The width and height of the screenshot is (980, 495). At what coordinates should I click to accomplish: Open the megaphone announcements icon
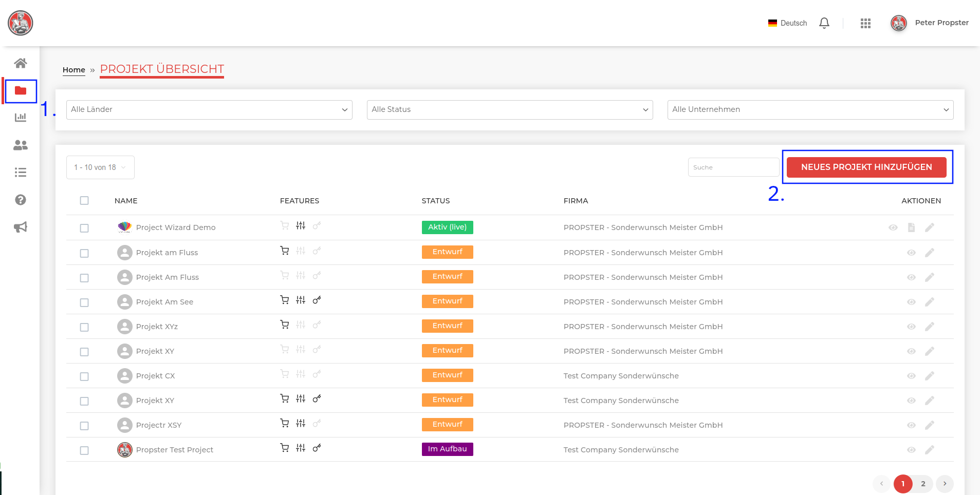click(x=21, y=227)
